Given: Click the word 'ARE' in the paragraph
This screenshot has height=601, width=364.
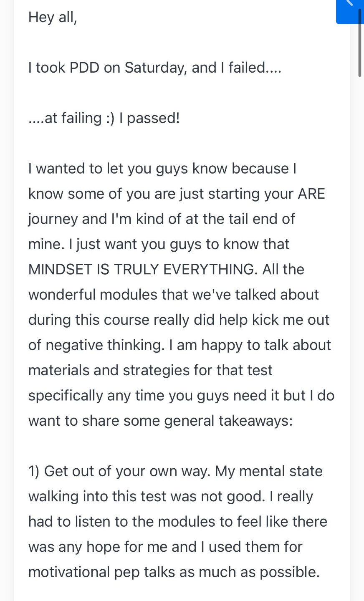Looking at the screenshot, I should [x=311, y=194].
